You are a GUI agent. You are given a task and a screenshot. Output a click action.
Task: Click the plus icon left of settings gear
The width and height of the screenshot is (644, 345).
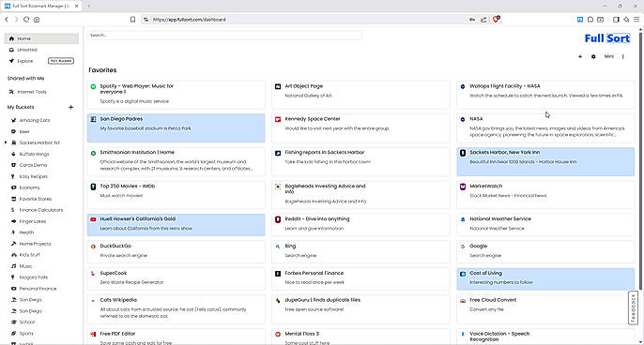[x=580, y=56]
